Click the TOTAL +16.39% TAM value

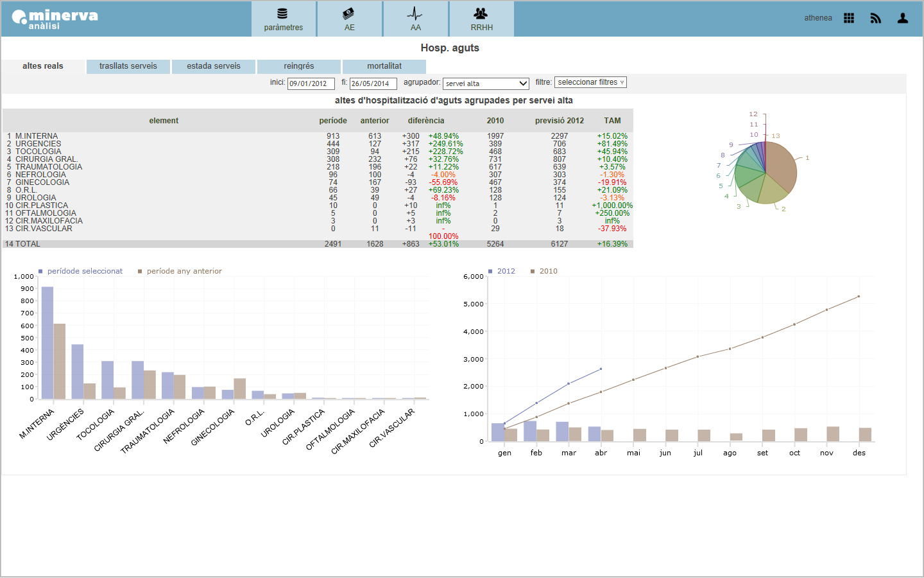(612, 244)
